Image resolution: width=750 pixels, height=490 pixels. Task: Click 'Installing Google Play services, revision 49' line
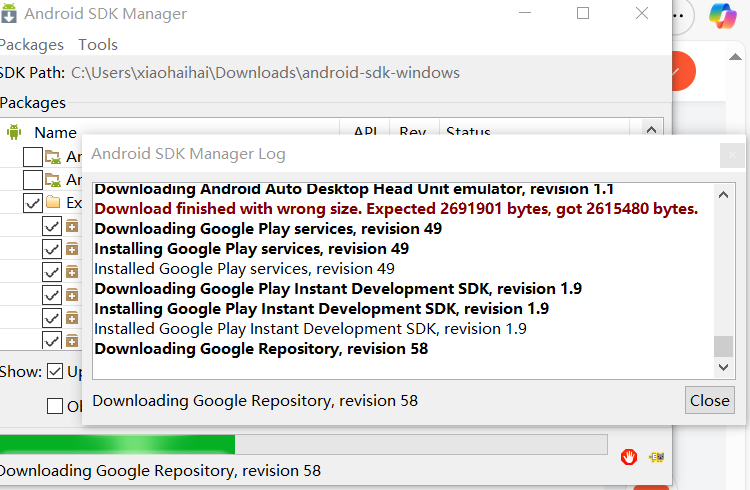(252, 249)
